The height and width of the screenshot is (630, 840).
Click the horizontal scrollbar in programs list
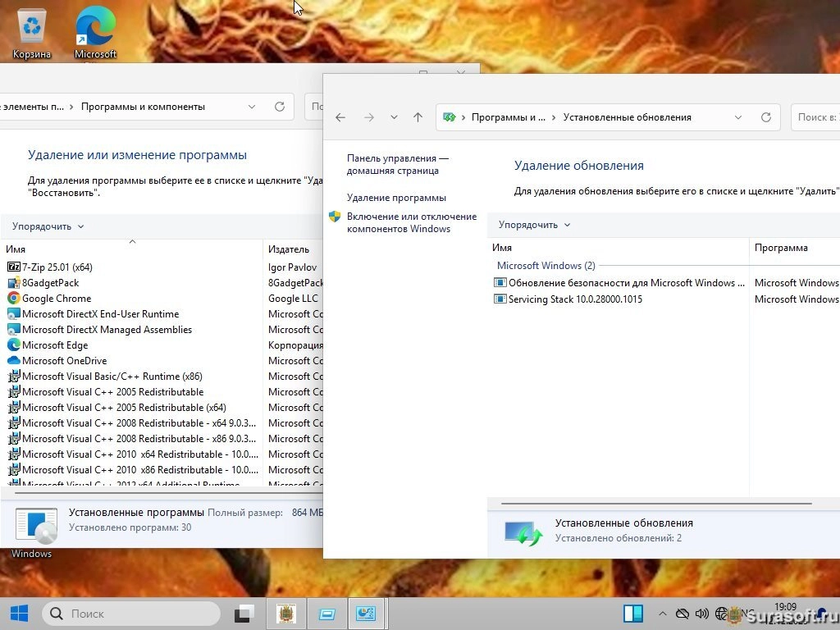169,493
